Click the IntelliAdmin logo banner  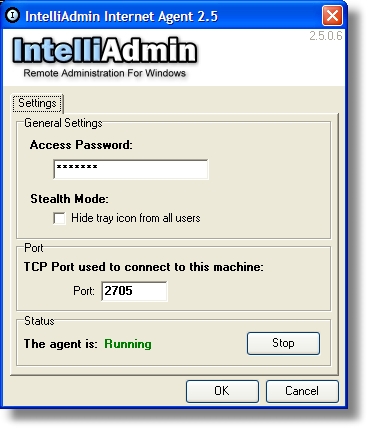point(105,57)
